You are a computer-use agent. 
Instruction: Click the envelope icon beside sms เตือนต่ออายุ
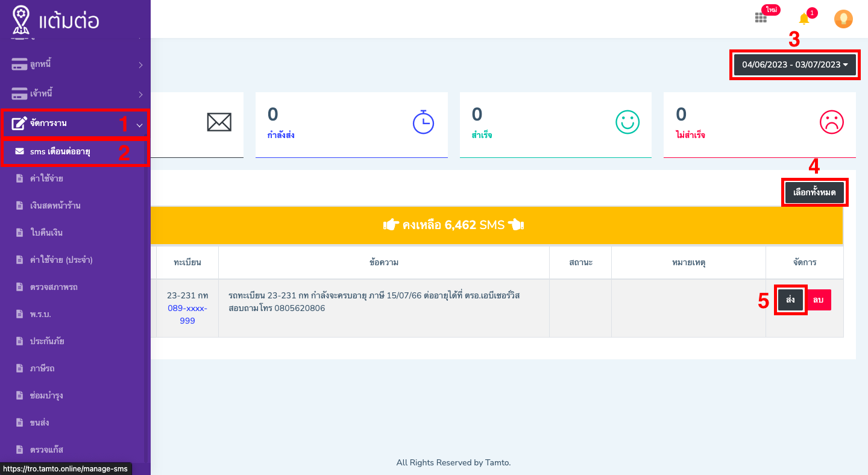(x=20, y=151)
